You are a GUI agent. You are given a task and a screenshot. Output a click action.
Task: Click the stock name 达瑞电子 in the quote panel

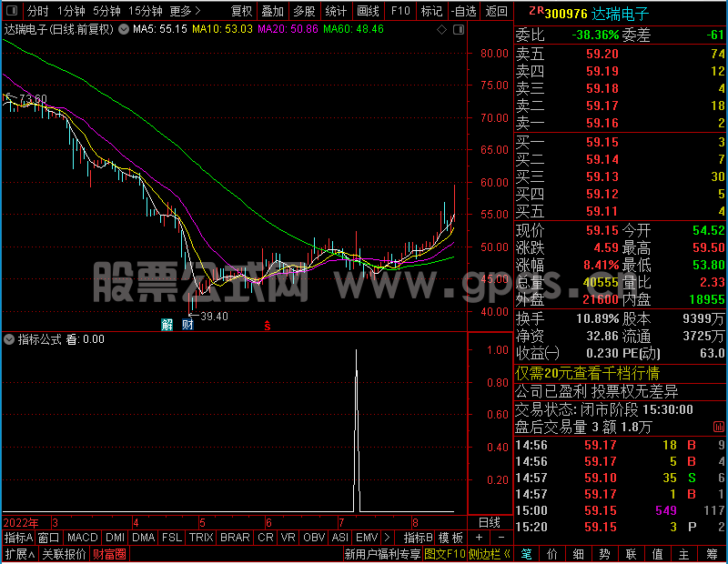tap(621, 14)
